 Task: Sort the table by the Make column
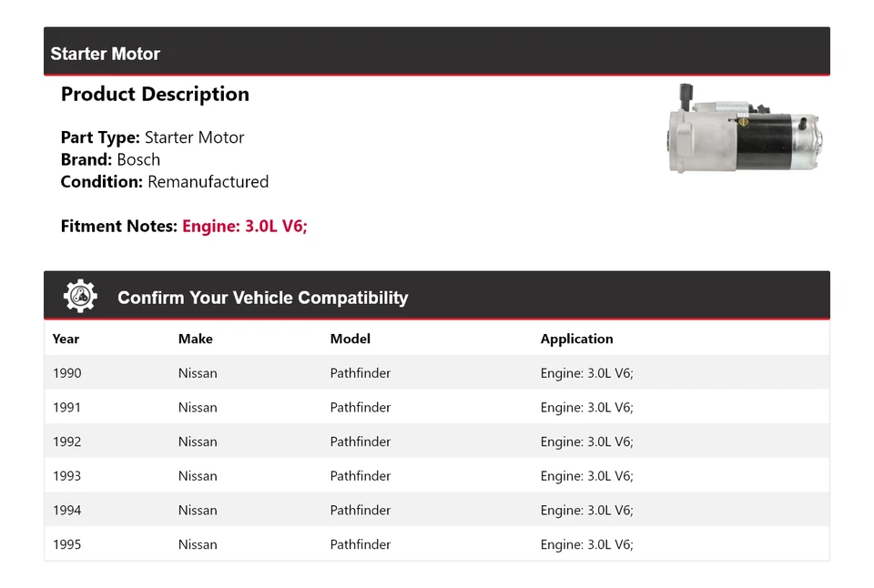click(195, 339)
